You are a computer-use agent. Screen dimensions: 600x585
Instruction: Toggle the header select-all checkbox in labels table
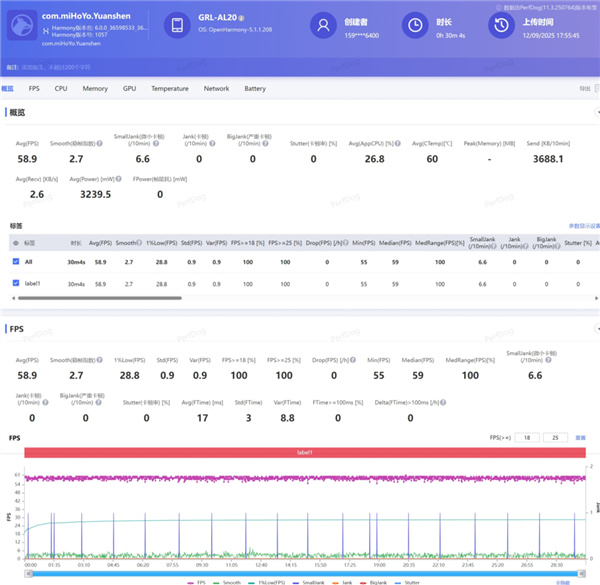(15, 242)
